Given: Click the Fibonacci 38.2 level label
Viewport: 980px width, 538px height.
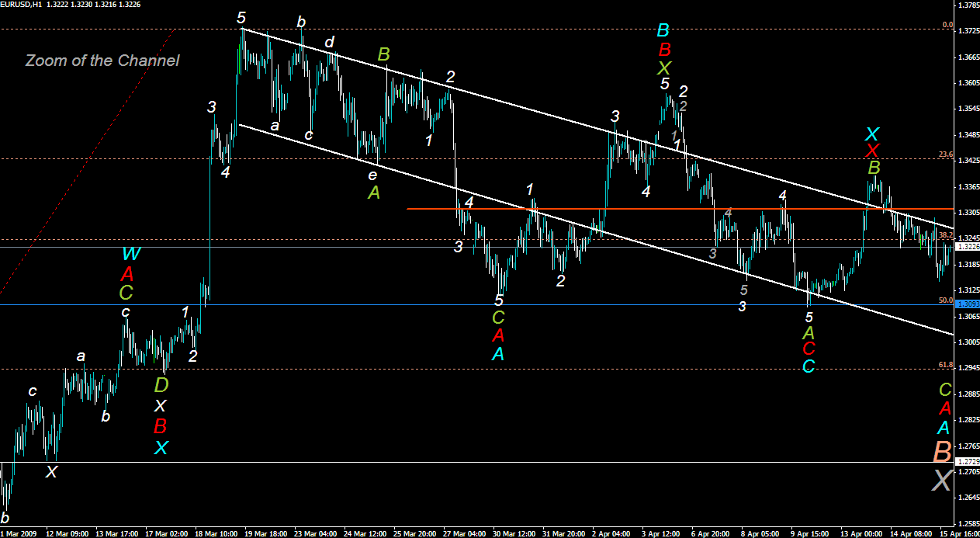Looking at the screenshot, I should click(x=946, y=234).
